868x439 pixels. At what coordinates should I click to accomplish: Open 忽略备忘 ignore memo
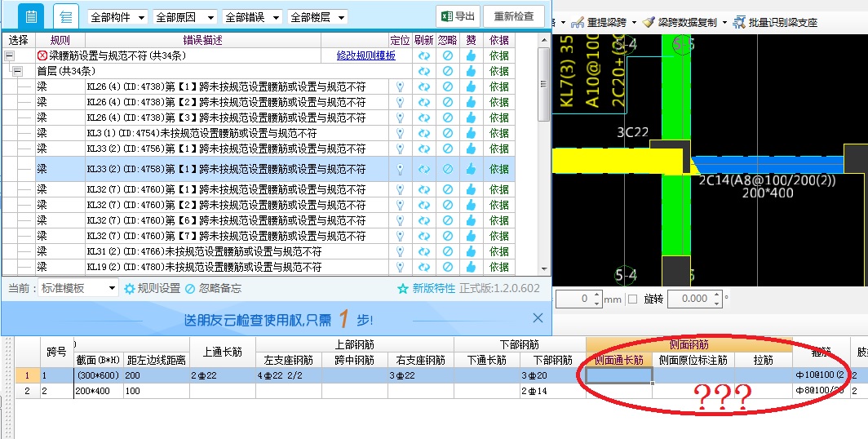point(213,288)
